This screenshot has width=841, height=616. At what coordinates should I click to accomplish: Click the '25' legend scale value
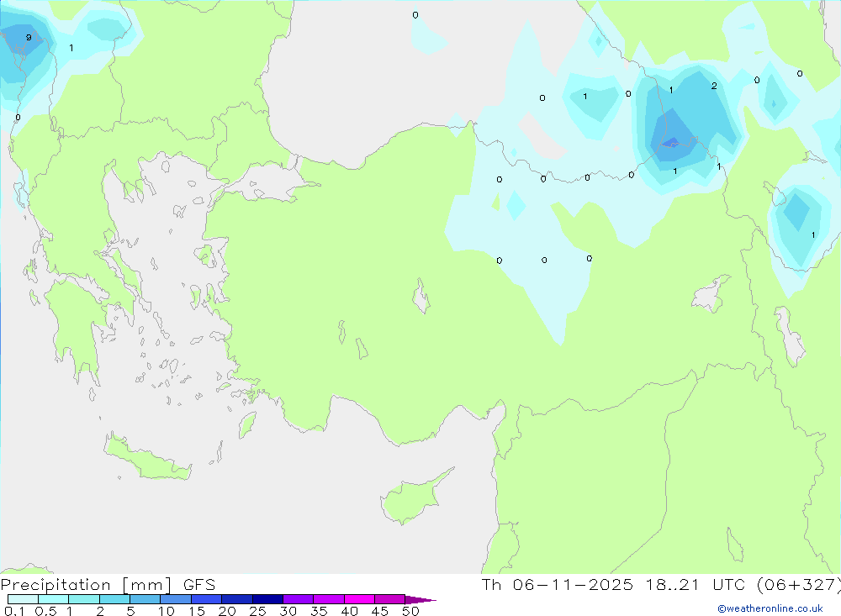click(257, 611)
